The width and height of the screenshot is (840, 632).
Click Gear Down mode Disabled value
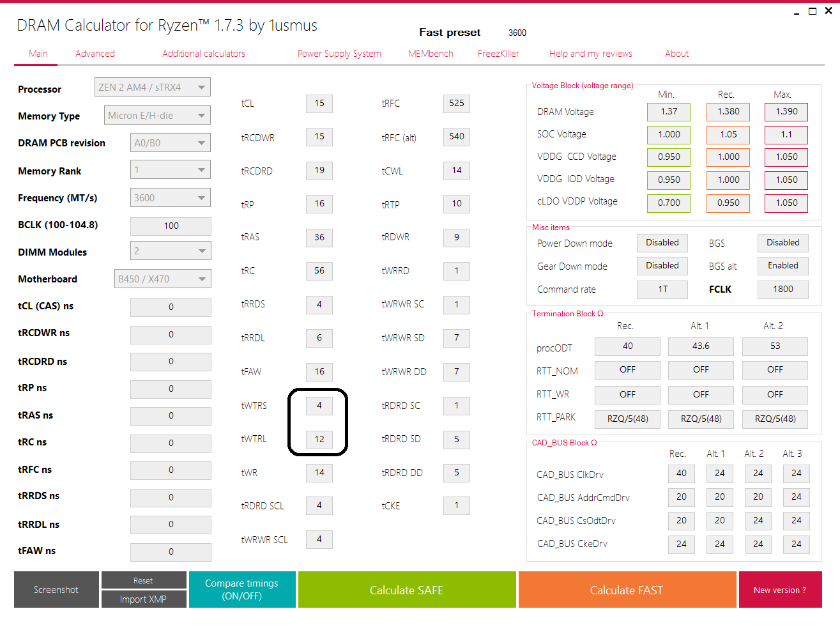click(x=662, y=266)
